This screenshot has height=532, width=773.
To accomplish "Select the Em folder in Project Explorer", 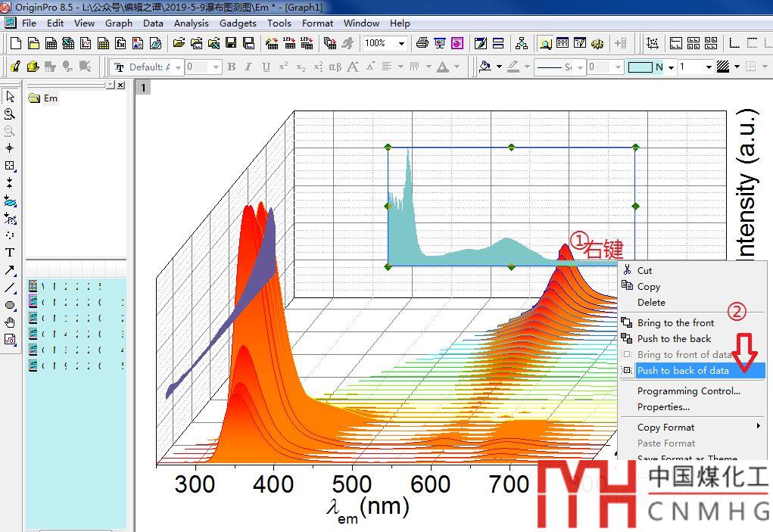I will click(50, 98).
